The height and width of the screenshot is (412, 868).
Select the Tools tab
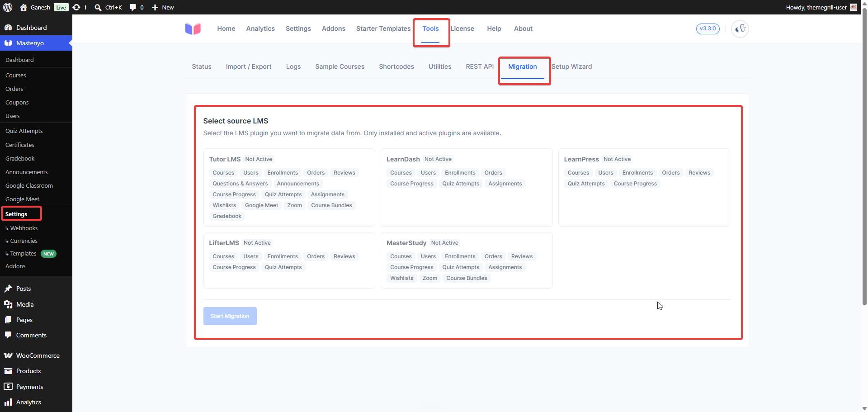[431, 28]
